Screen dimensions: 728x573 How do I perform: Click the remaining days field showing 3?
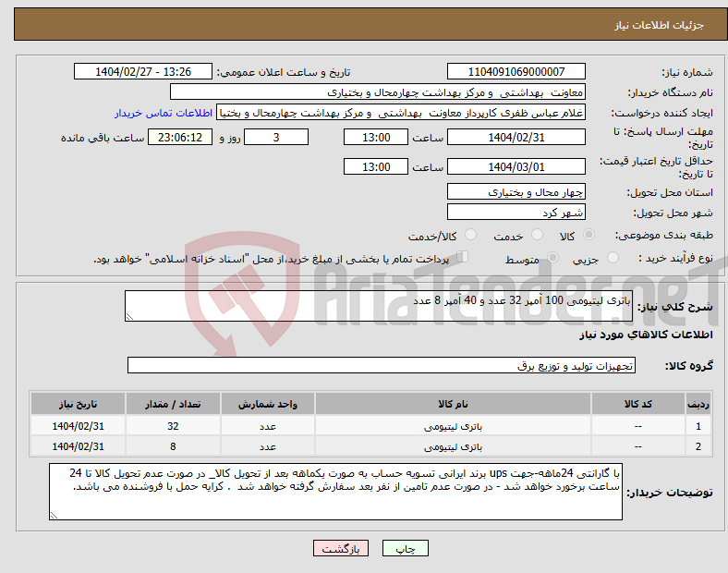[x=276, y=138]
